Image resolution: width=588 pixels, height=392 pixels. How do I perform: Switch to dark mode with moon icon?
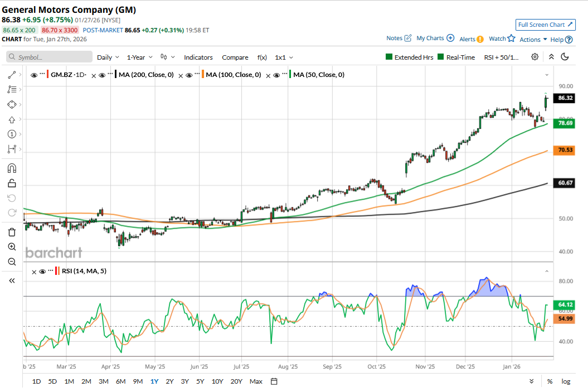coord(565,57)
